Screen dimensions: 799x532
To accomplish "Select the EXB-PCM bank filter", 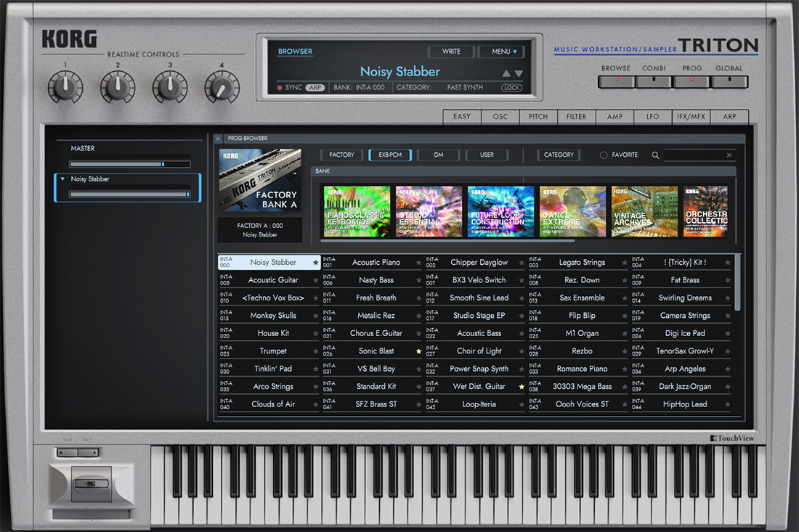I will tap(390, 155).
